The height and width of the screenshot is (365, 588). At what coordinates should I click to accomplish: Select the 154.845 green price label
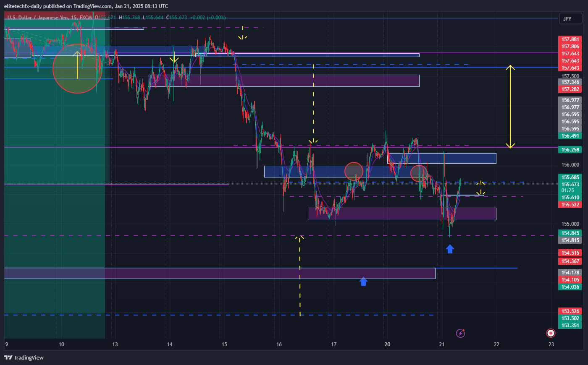pyautogui.click(x=570, y=233)
